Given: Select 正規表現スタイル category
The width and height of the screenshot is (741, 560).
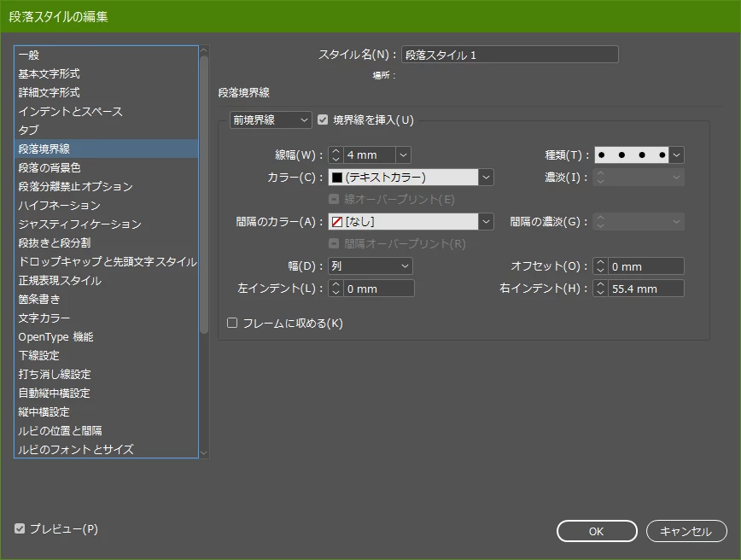Looking at the screenshot, I should pos(107,280).
